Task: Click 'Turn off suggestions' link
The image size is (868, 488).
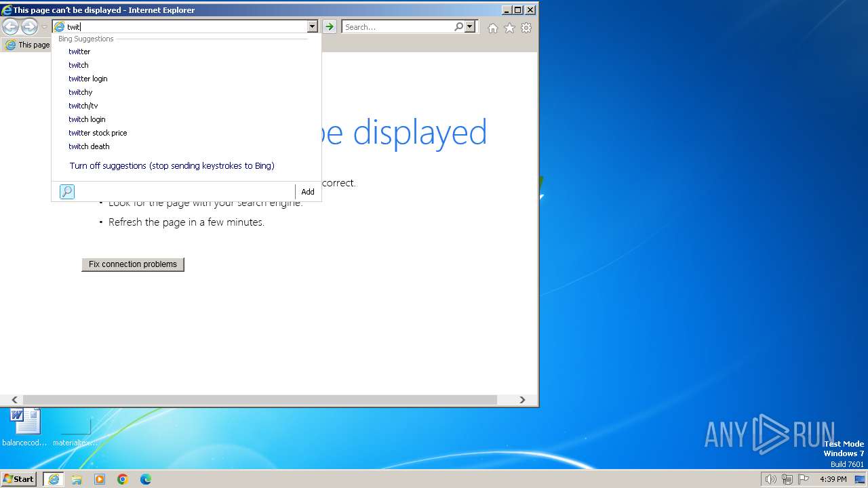Action: (x=172, y=166)
